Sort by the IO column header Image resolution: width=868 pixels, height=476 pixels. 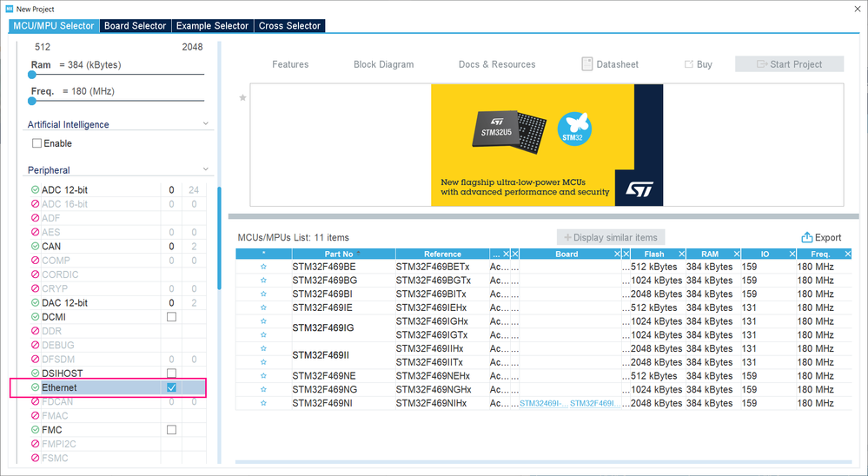(765, 254)
